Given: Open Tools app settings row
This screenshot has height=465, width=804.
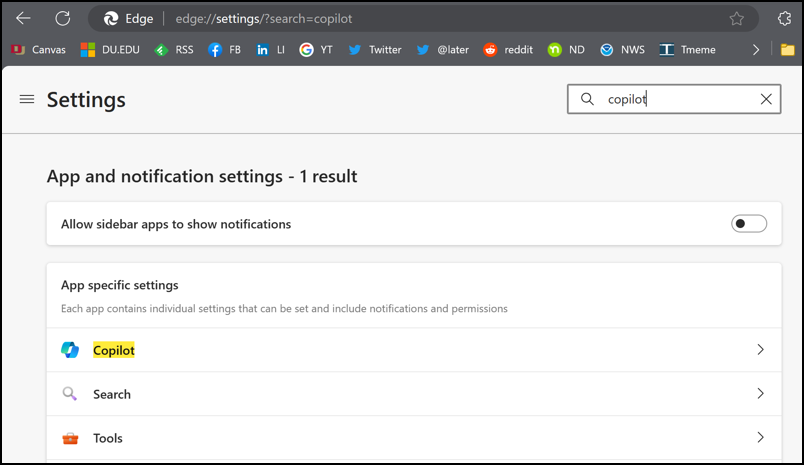Looking at the screenshot, I should point(414,438).
